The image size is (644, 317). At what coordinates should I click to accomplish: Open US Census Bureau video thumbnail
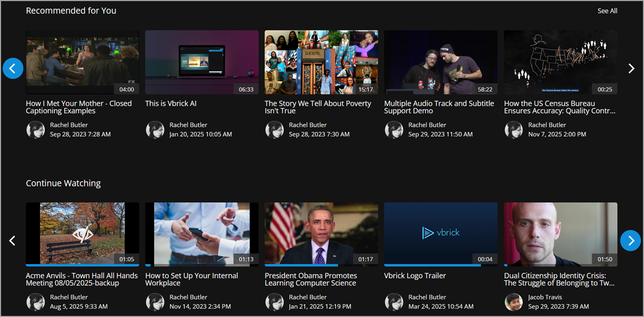coord(561,62)
